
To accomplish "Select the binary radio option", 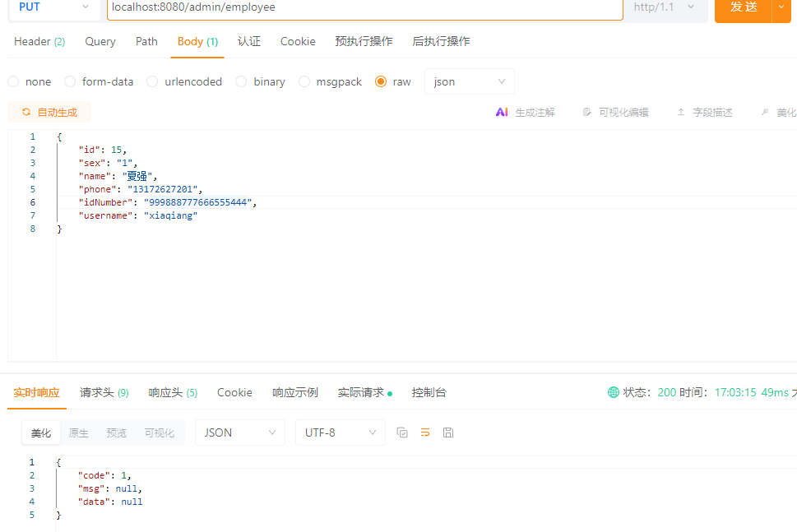I will click(241, 81).
